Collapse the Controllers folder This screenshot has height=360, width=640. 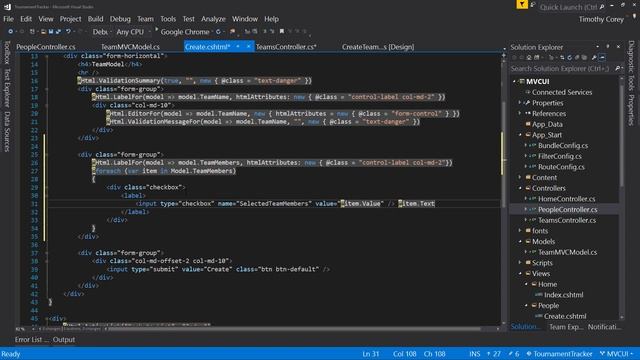click(x=520, y=188)
